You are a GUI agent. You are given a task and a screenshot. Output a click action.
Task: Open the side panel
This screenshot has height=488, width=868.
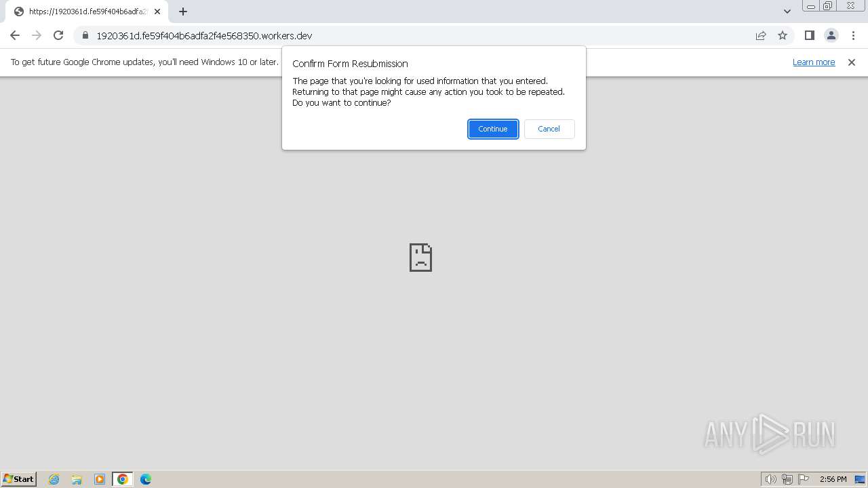[x=809, y=35]
